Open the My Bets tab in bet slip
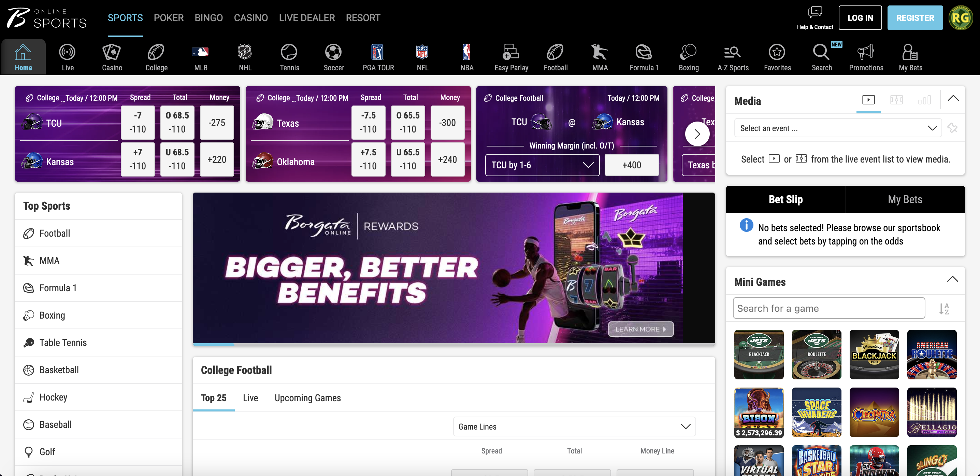 [x=905, y=199]
